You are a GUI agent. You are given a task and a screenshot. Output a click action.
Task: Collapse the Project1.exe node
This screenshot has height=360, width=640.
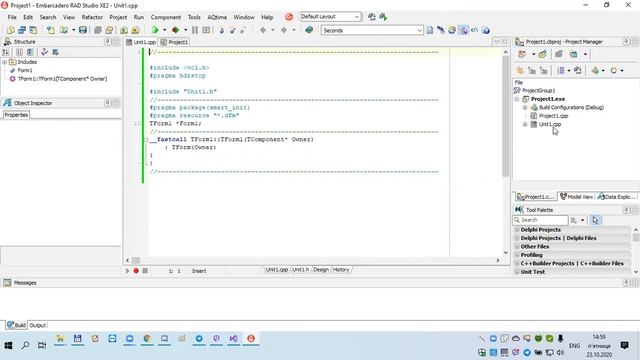pos(516,99)
